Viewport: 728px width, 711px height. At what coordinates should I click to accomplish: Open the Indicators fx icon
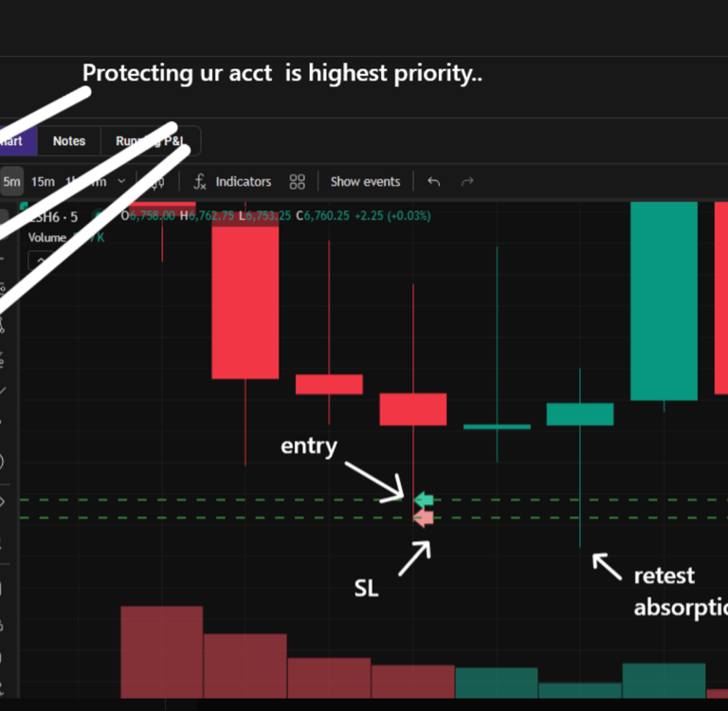click(x=200, y=182)
